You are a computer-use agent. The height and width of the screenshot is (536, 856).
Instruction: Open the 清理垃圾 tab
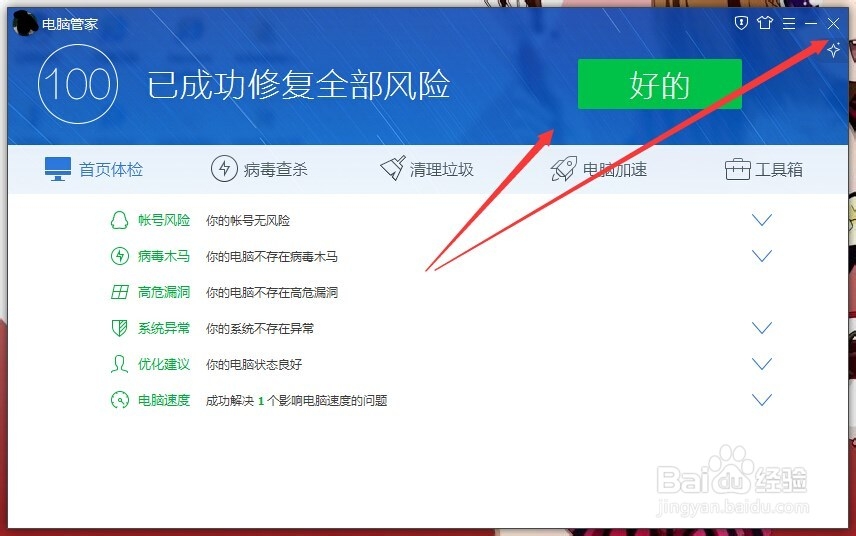[427, 169]
